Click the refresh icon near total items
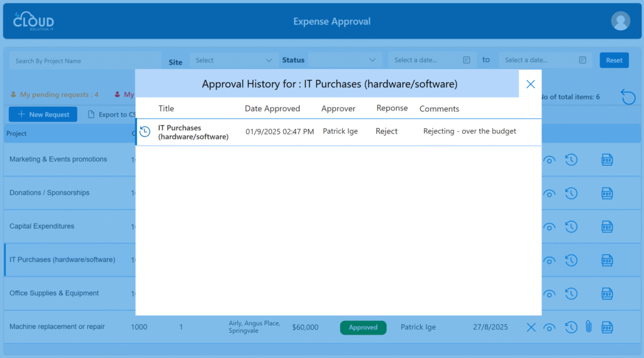This screenshot has width=644, height=358. coord(628,97)
